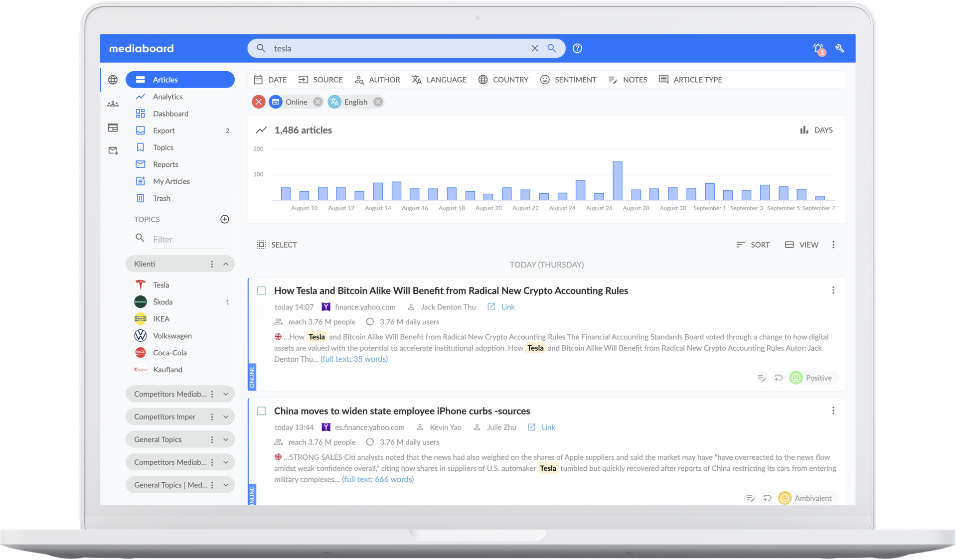Collapse the Klienti topics group
The image size is (957, 560).
[x=226, y=264]
